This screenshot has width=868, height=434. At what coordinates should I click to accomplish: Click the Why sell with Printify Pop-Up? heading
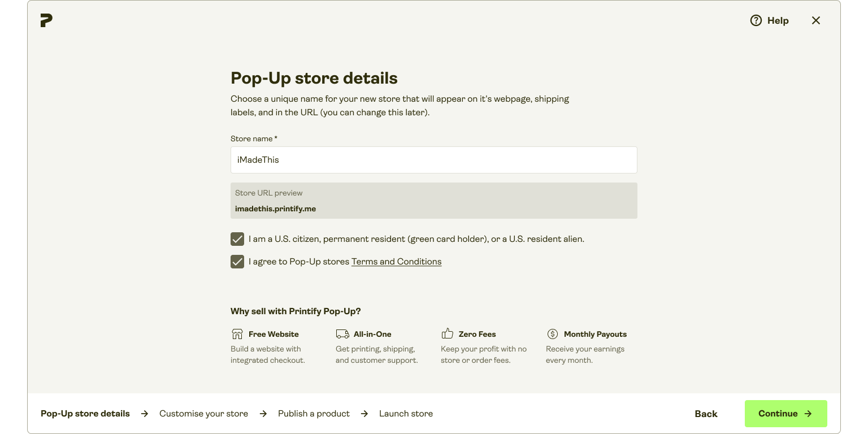tap(296, 311)
